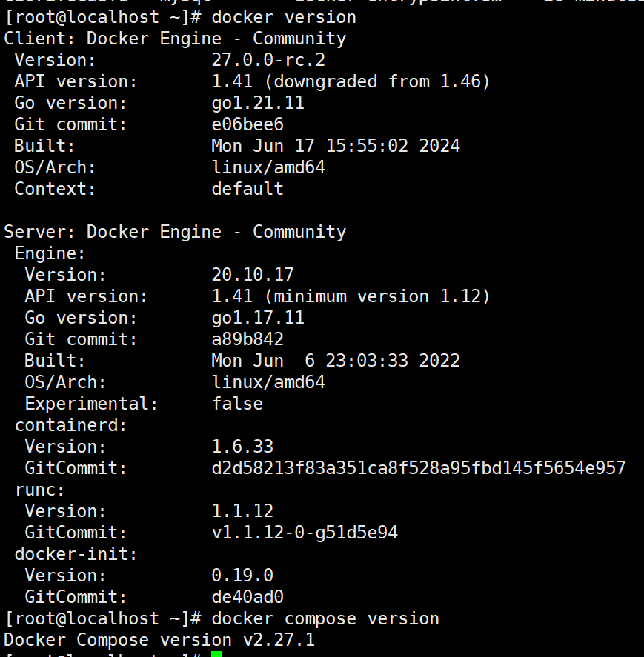This screenshot has height=657, width=644.
Task: Click the server Go version go1.17.11
Action: point(258,318)
